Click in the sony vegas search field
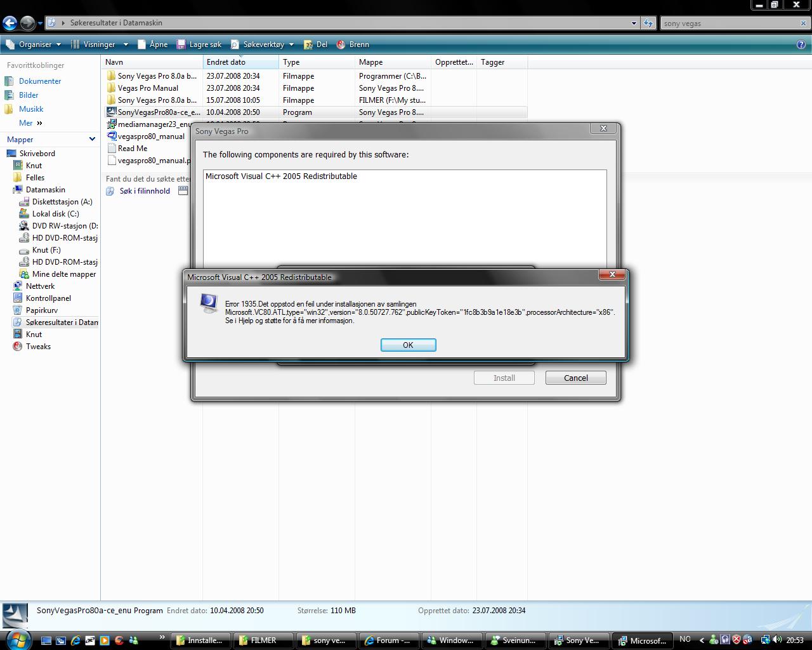812x650 pixels. (x=730, y=23)
